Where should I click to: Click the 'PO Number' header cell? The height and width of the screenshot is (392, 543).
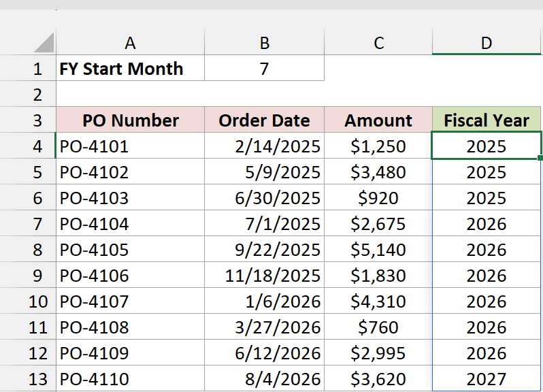tap(130, 120)
